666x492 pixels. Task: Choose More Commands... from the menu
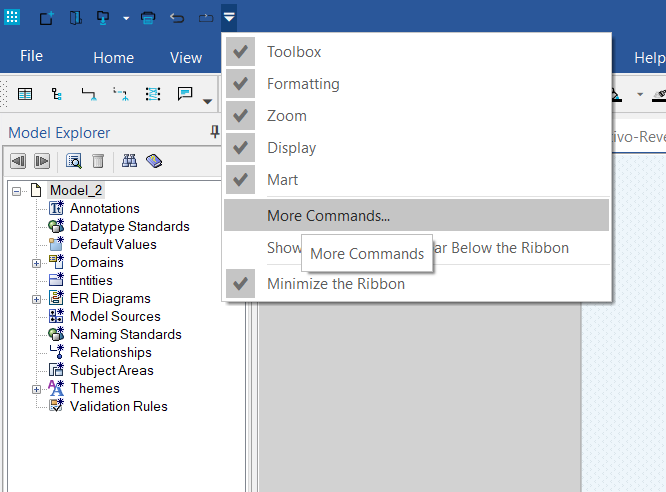pyautogui.click(x=328, y=216)
